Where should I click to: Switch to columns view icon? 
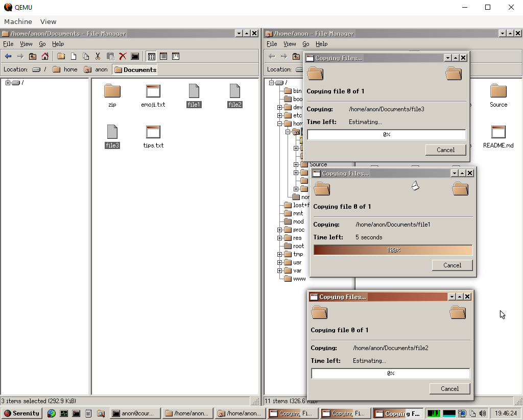[x=175, y=56]
